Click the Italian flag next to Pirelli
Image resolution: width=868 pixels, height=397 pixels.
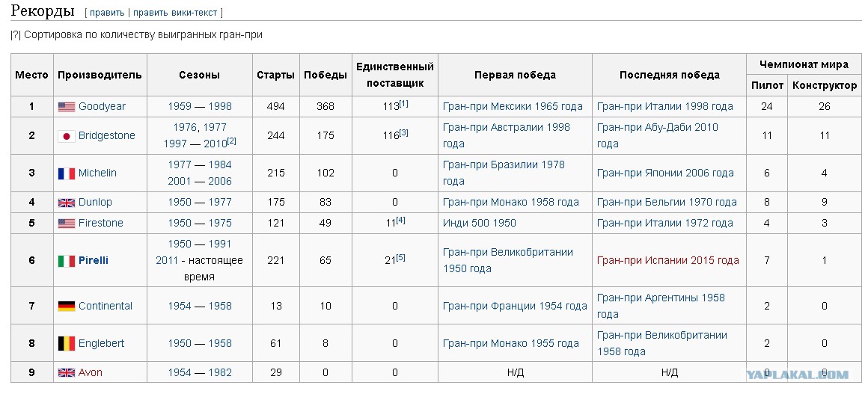click(67, 261)
